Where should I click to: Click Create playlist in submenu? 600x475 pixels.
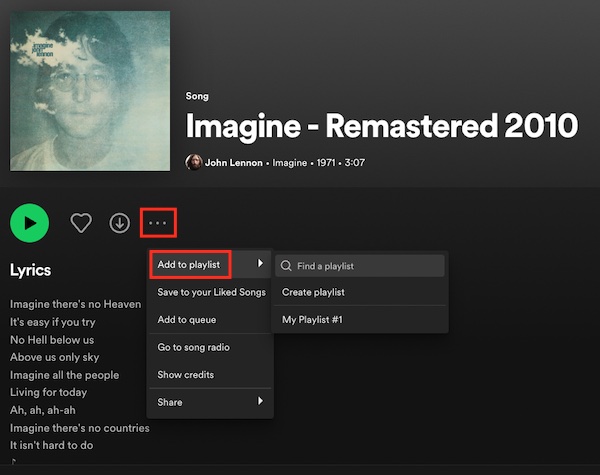pyautogui.click(x=314, y=292)
